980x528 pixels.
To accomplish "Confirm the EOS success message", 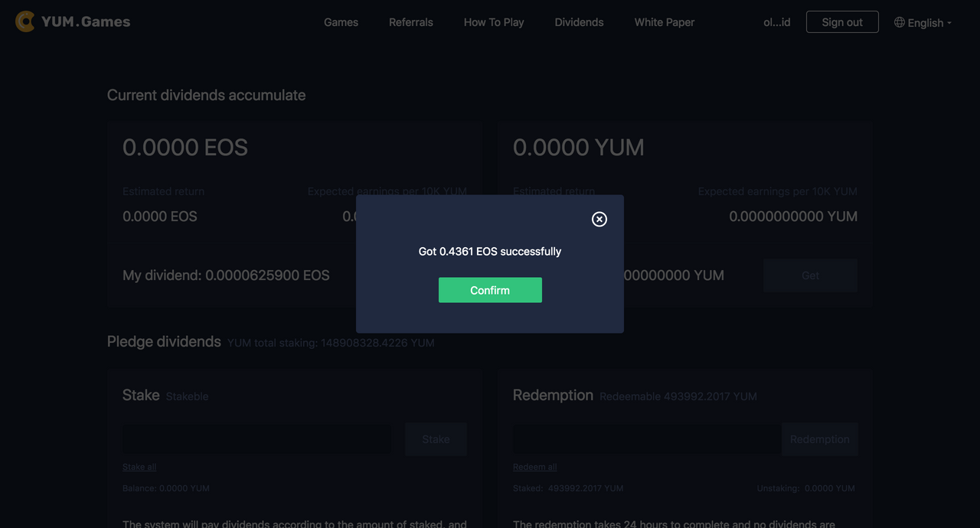I will point(490,290).
